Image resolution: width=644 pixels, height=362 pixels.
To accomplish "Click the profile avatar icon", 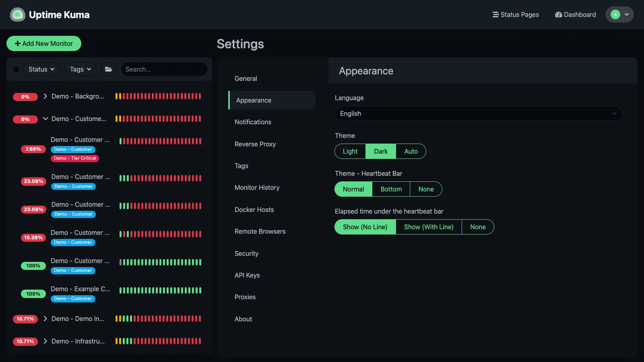I will coord(615,14).
